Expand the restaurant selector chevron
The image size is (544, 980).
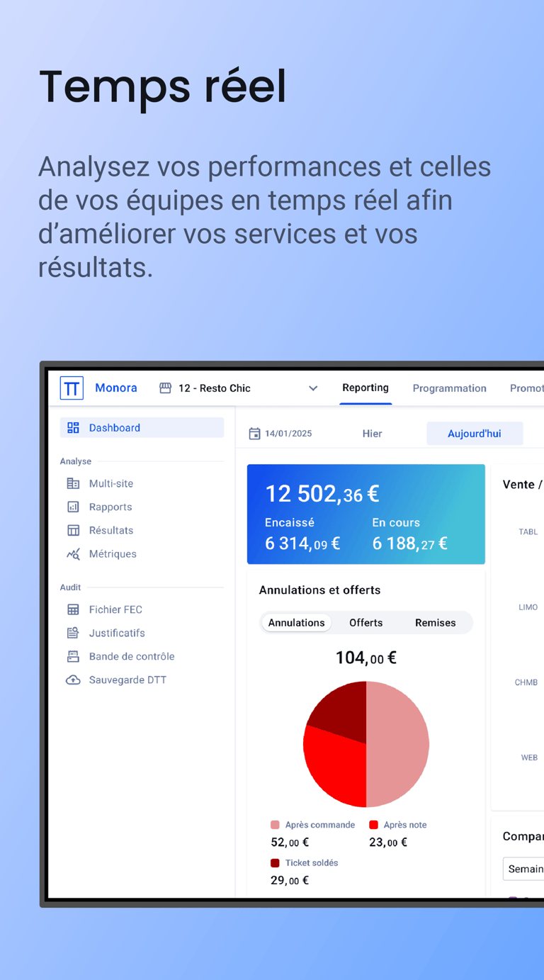point(313,388)
